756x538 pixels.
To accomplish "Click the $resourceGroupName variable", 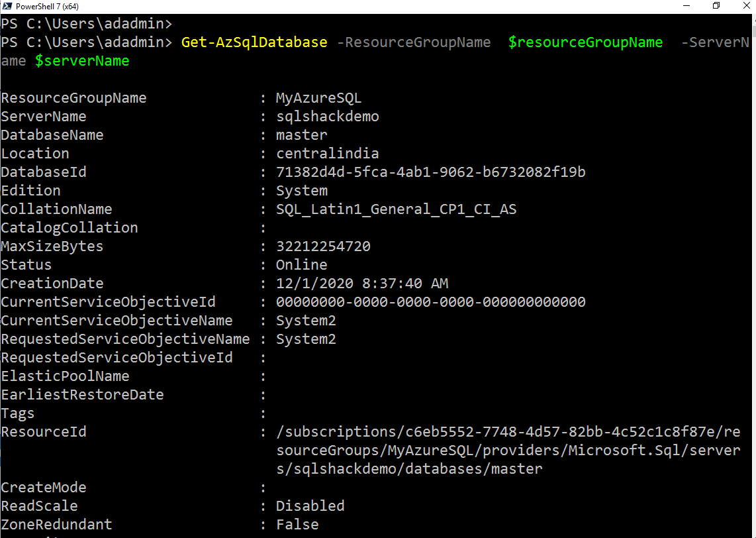I will click(x=585, y=42).
